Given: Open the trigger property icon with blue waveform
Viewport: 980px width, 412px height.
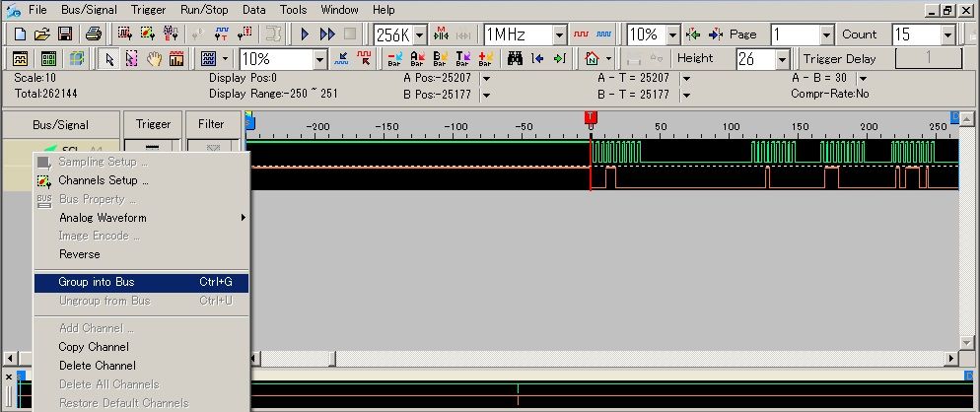Looking at the screenshot, I should [x=221, y=34].
